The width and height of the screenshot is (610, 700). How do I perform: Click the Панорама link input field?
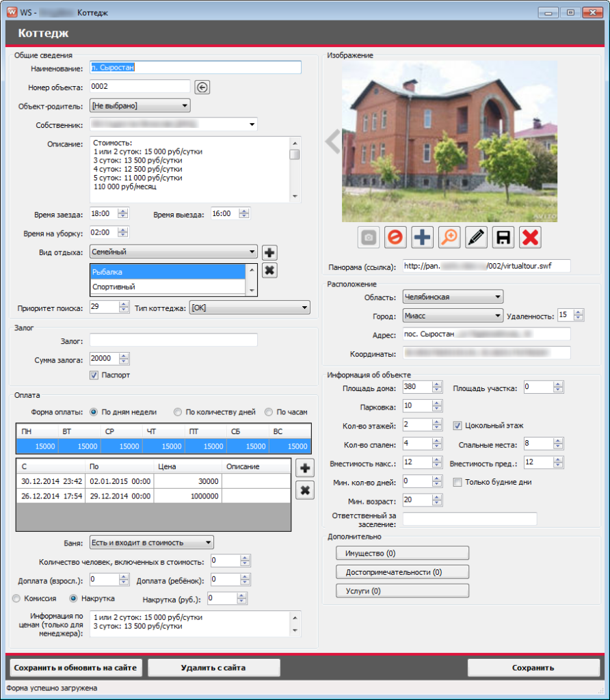(486, 266)
